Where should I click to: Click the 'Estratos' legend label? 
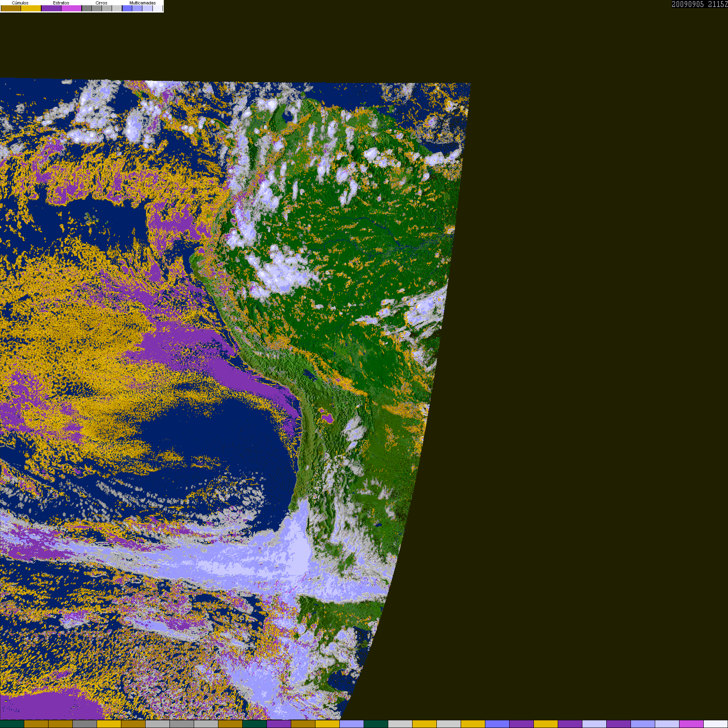[x=61, y=3]
